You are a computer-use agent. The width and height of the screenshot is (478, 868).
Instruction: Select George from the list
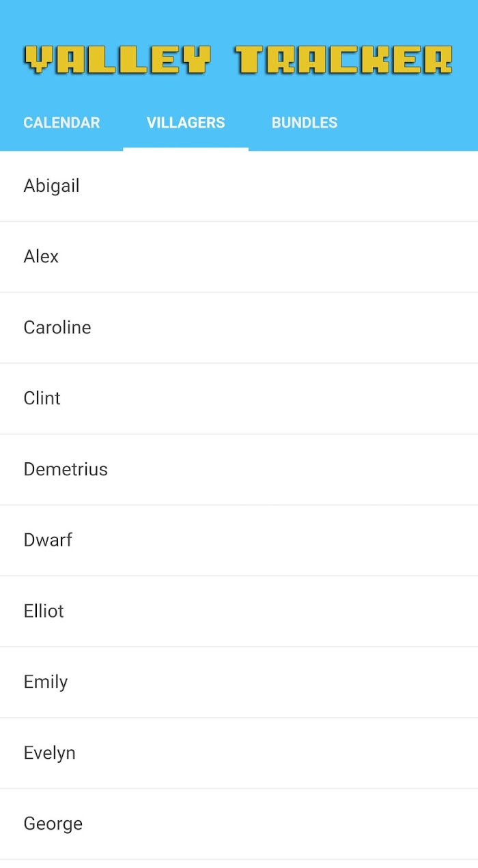pyautogui.click(x=239, y=824)
